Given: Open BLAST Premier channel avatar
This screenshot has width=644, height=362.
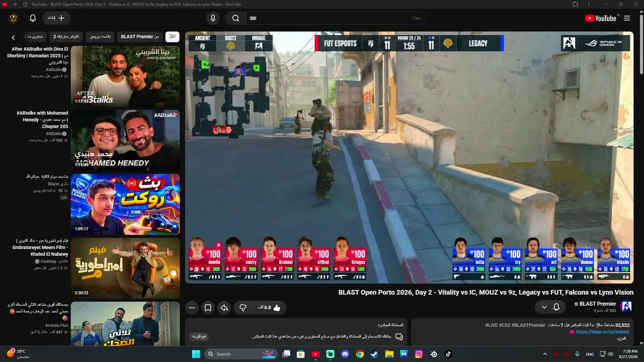Looking at the screenshot, I should click(626, 306).
